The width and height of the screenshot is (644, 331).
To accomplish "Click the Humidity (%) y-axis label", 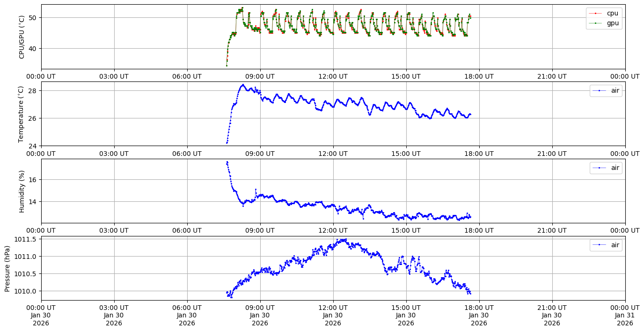I will pos(22,191).
